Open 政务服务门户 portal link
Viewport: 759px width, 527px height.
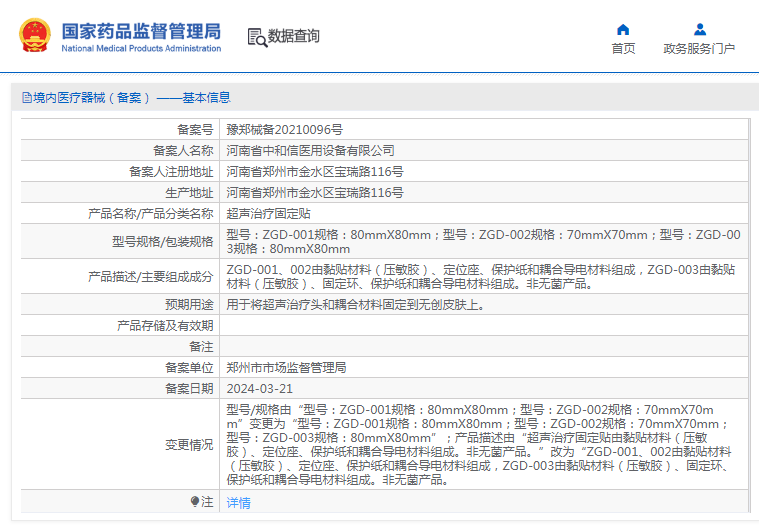pyautogui.click(x=699, y=49)
